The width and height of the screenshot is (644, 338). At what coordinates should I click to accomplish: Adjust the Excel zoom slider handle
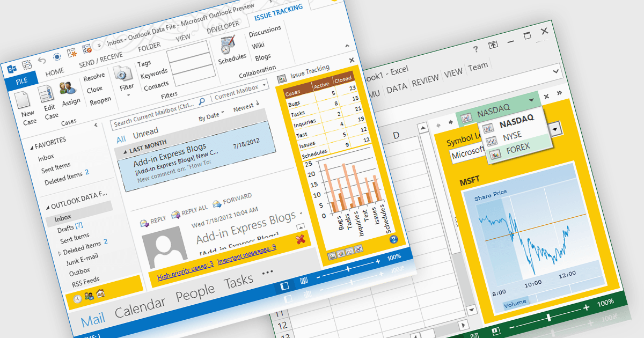point(548,318)
